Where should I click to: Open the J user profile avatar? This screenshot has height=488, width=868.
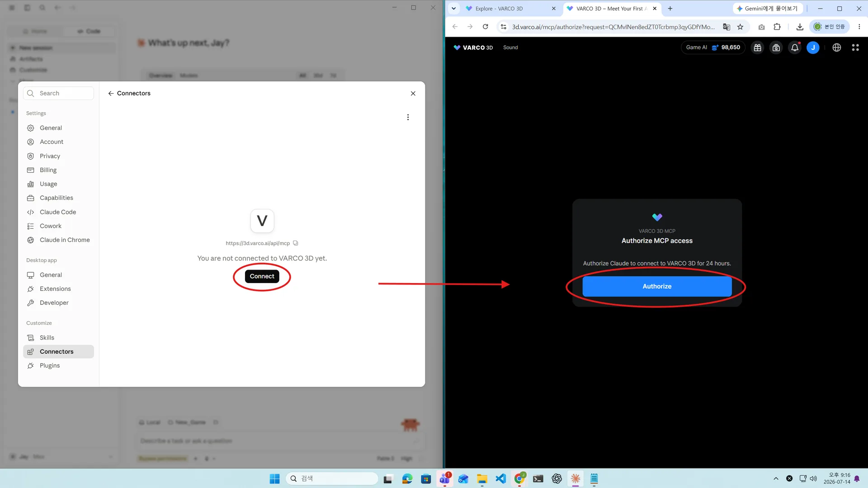coord(813,47)
